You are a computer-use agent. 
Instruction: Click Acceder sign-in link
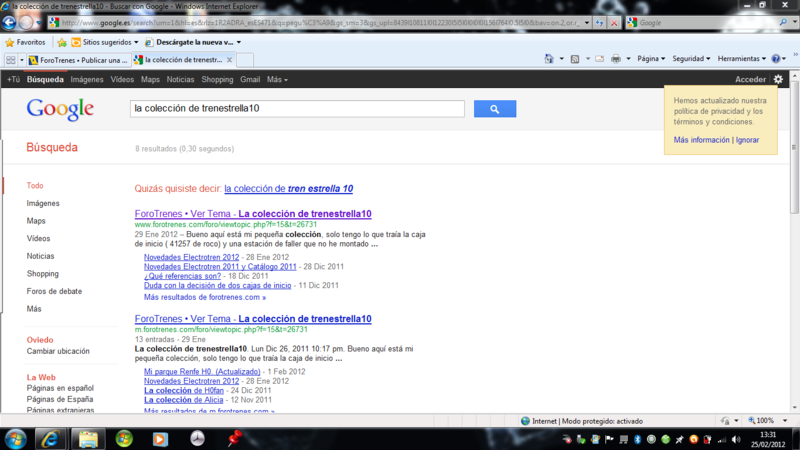[750, 80]
